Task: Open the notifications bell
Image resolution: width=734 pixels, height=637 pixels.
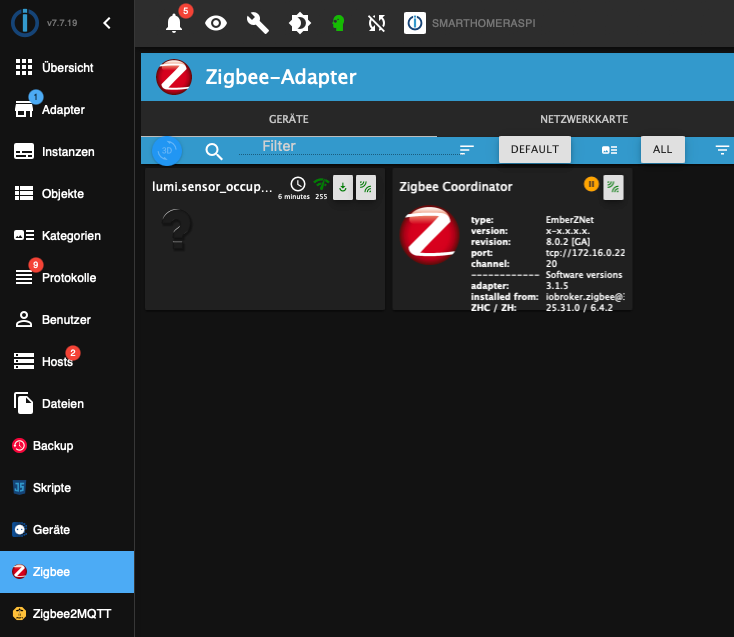Action: click(x=174, y=23)
